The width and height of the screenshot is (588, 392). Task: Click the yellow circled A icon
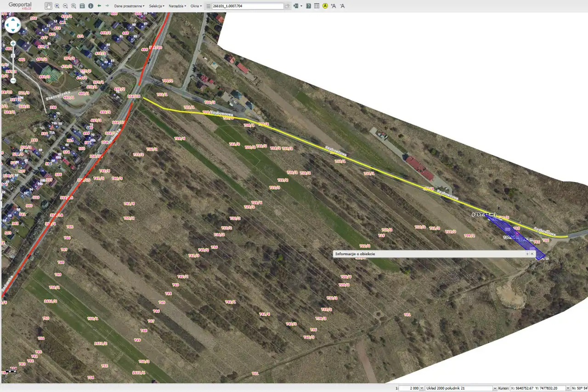tap(325, 6)
